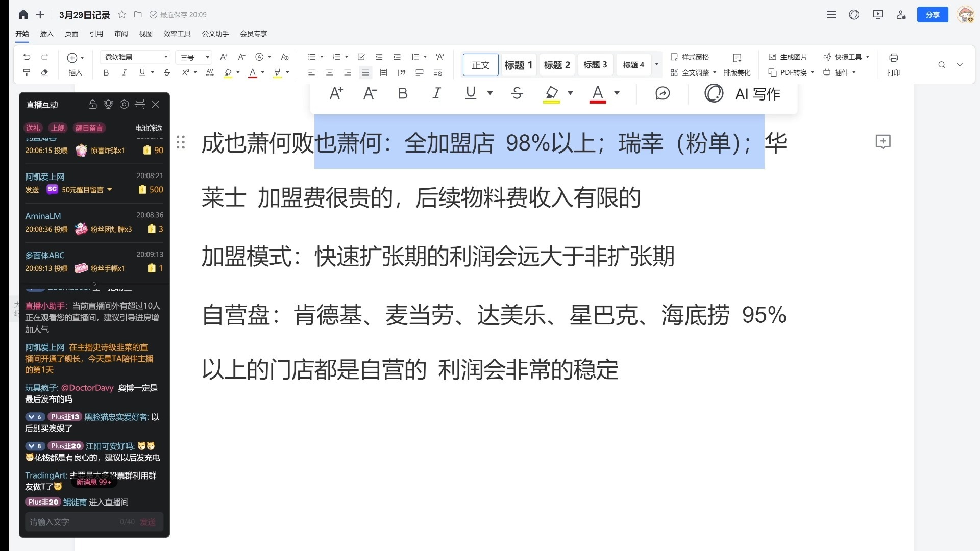Apply the 标题 1 heading style
980x551 pixels.
[518, 65]
